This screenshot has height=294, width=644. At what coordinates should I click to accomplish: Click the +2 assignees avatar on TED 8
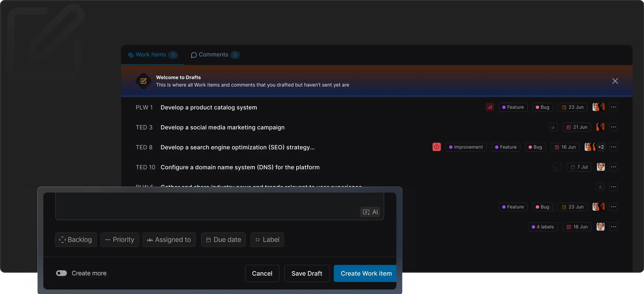coord(601,147)
